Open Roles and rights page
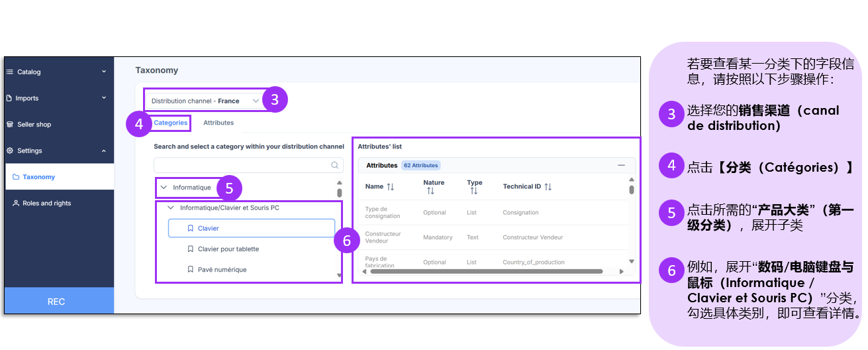The width and height of the screenshot is (868, 350). pyautogui.click(x=46, y=204)
